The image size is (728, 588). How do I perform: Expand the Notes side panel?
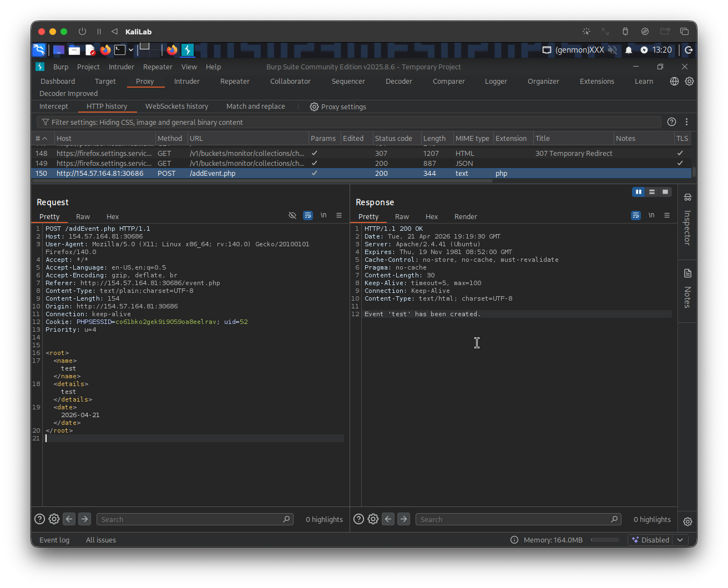(687, 288)
